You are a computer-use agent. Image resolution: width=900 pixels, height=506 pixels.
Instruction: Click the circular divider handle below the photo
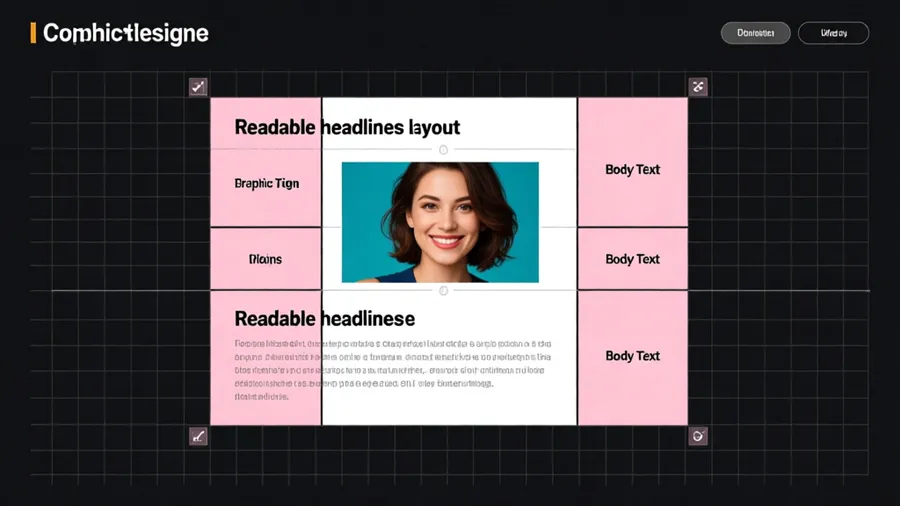[443, 291]
